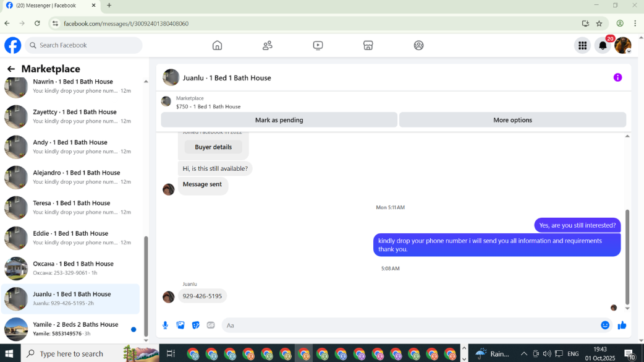This screenshot has height=362, width=644.
Task: Open the Friends icon in top navigation
Action: [x=268, y=45]
